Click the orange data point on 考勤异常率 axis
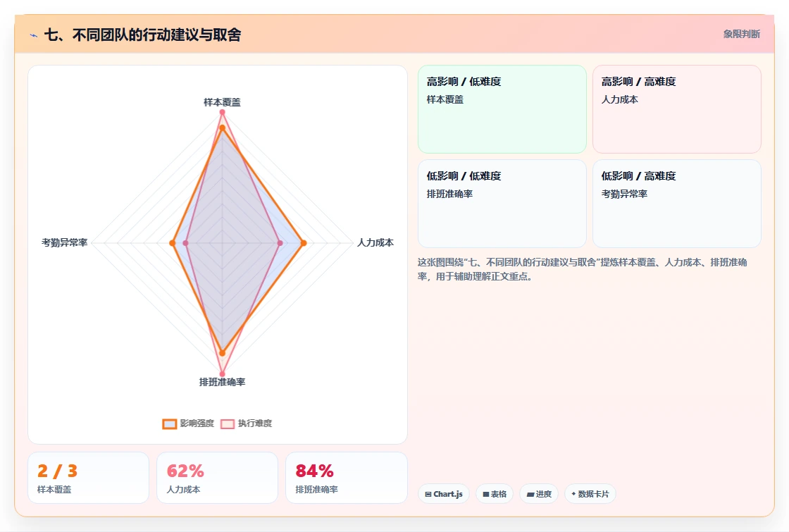The image size is (789, 532). tap(172, 243)
